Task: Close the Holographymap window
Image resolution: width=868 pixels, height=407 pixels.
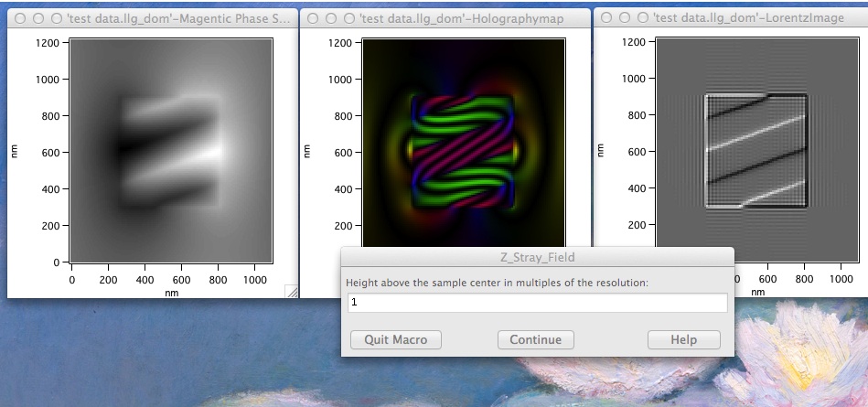Action: pyautogui.click(x=313, y=18)
